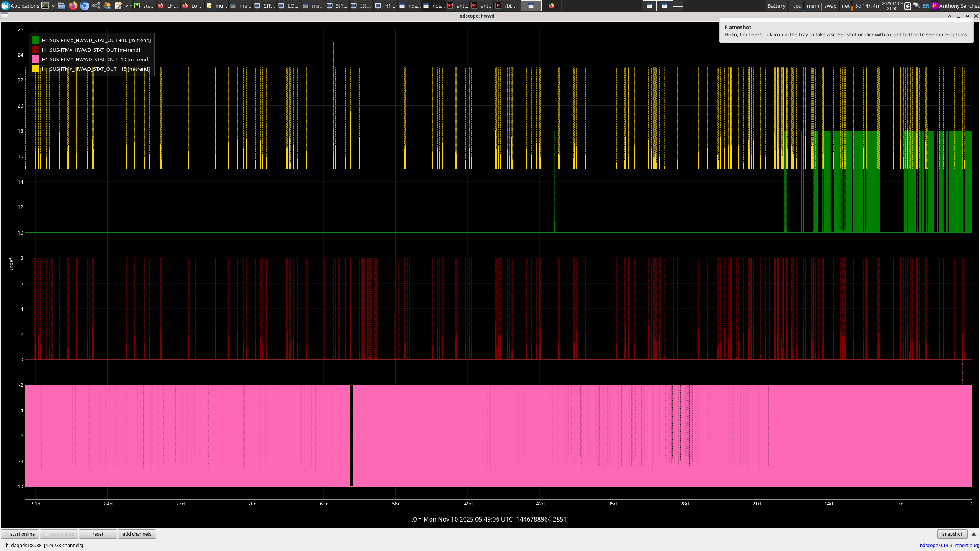Toggle ETMX_HWWD_STAT_OUT +10 legend entry
Image resolution: width=980 pixels, height=551 pixels.
[x=96, y=40]
